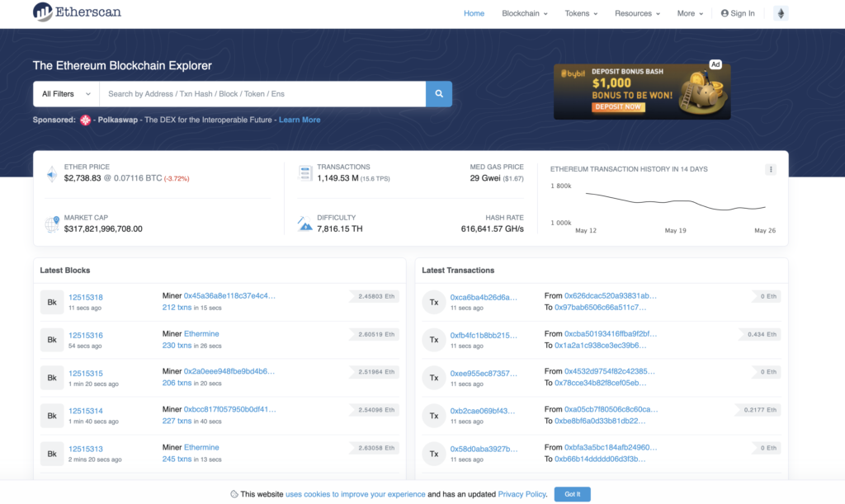
Task: Open block 12515318
Action: click(x=86, y=297)
